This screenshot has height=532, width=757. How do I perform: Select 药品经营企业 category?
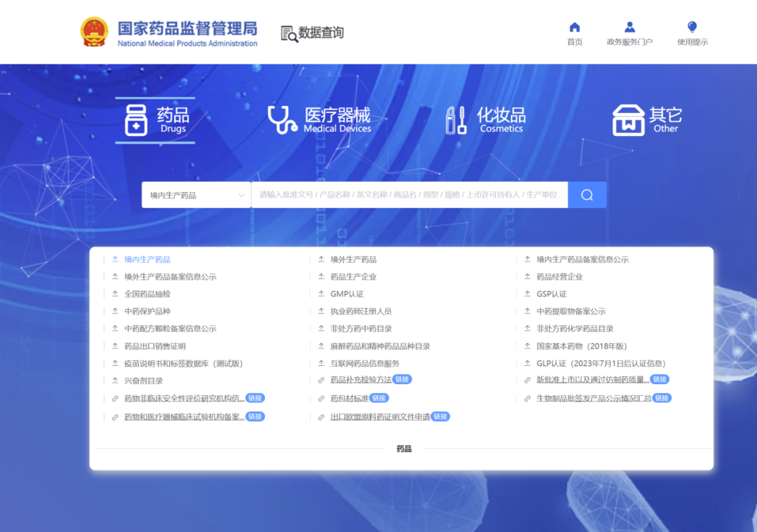click(559, 277)
